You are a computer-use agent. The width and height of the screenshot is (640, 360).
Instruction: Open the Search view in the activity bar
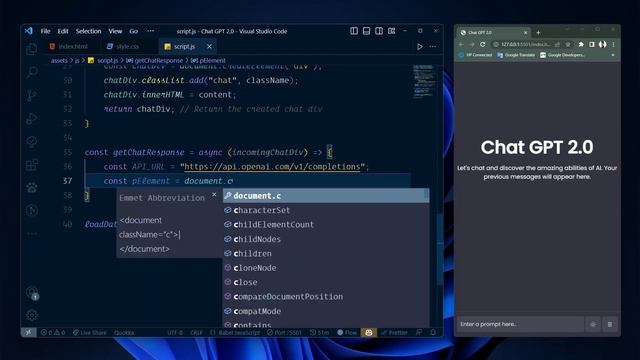[32, 72]
